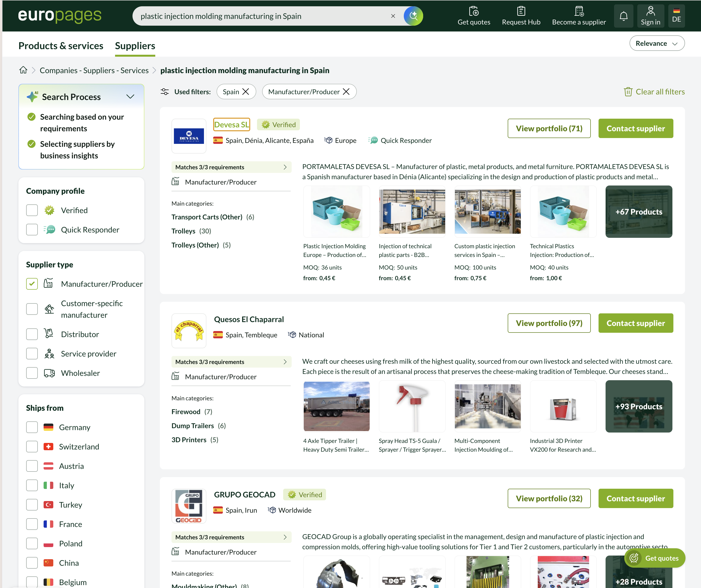Image resolution: width=701 pixels, height=588 pixels.
Task: Select the Suppliers tab
Action: [x=135, y=46]
